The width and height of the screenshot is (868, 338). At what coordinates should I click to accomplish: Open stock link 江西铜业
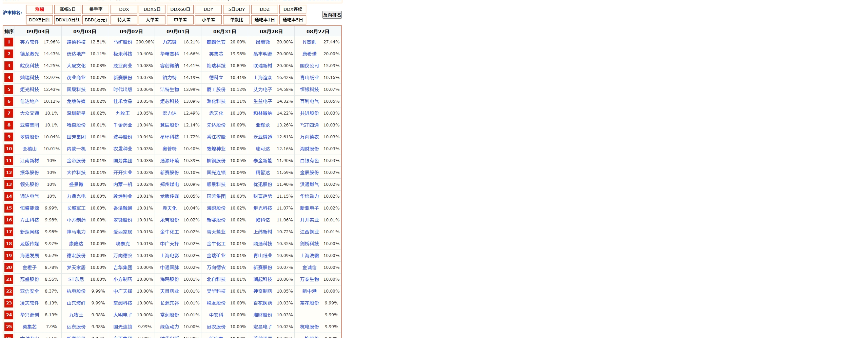[310, 232]
